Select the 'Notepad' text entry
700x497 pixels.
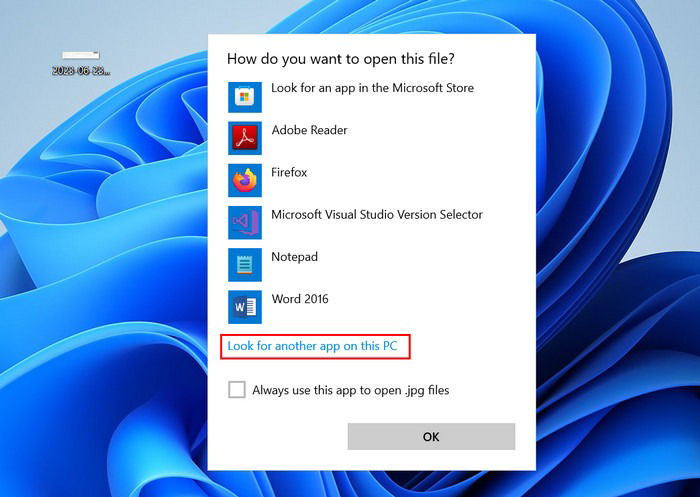(295, 257)
